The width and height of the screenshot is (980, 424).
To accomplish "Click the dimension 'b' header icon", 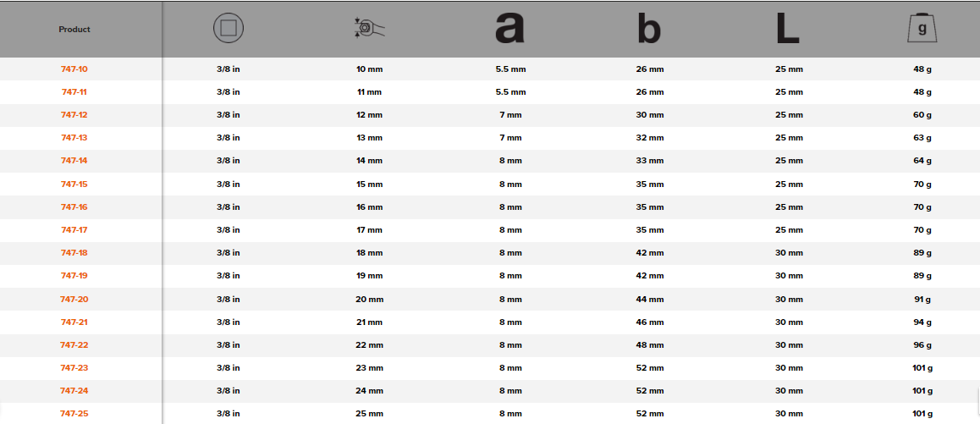I will click(649, 30).
